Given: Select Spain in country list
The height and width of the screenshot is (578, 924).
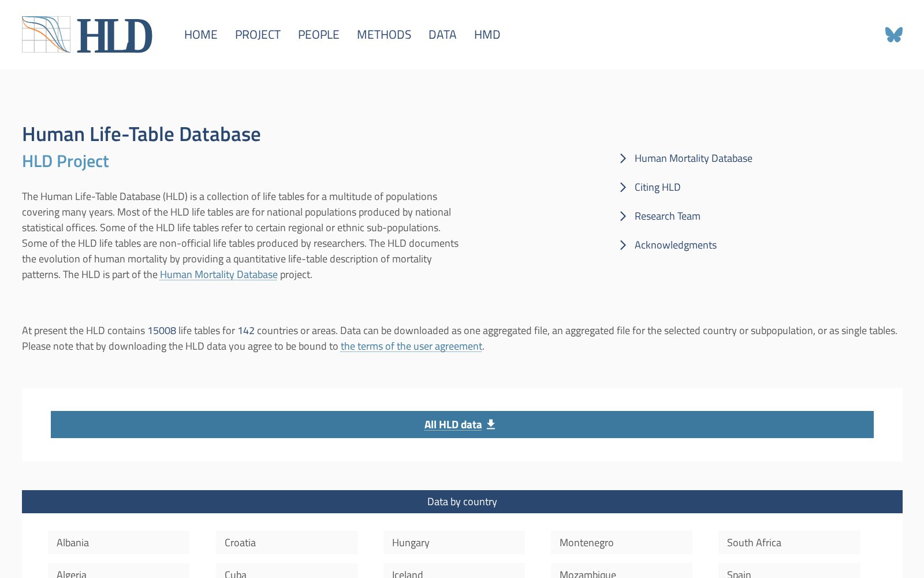Looking at the screenshot, I should pyautogui.click(x=789, y=571).
